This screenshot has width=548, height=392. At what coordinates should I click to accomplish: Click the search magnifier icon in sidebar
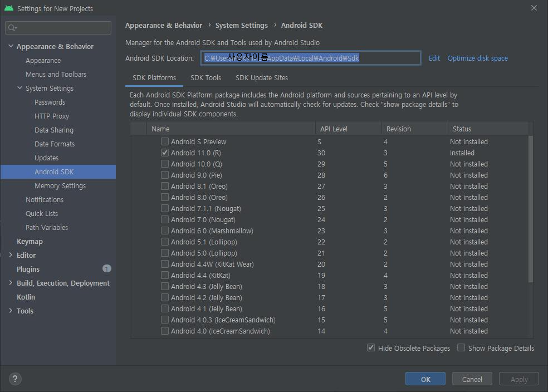(x=12, y=28)
